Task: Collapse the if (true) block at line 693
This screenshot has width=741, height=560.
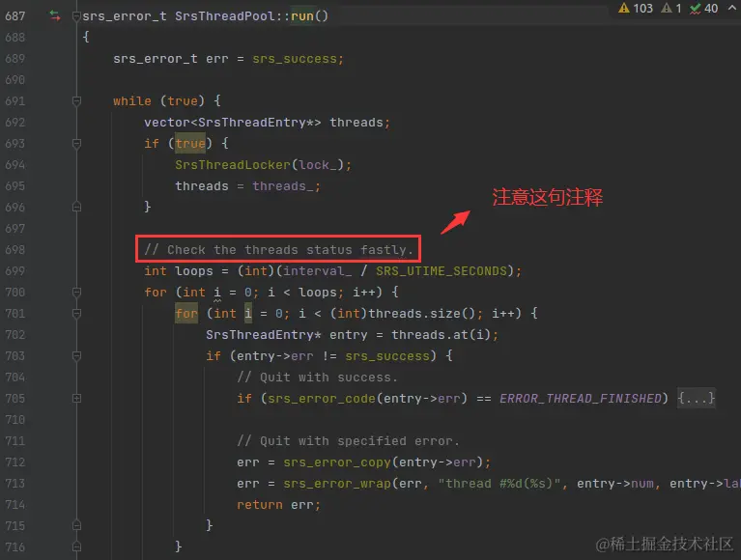Action: [76, 143]
